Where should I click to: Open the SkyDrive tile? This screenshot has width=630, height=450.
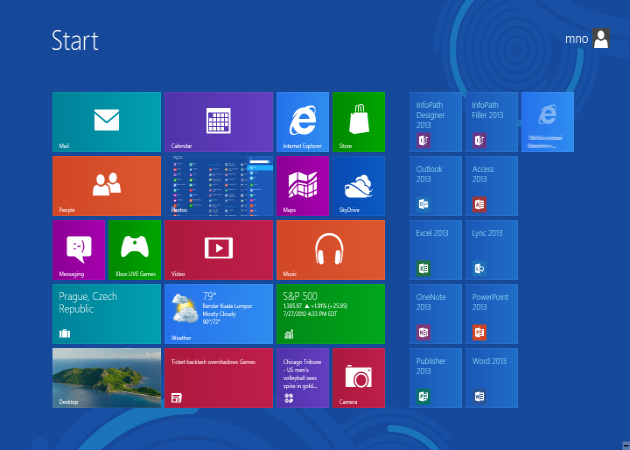358,185
